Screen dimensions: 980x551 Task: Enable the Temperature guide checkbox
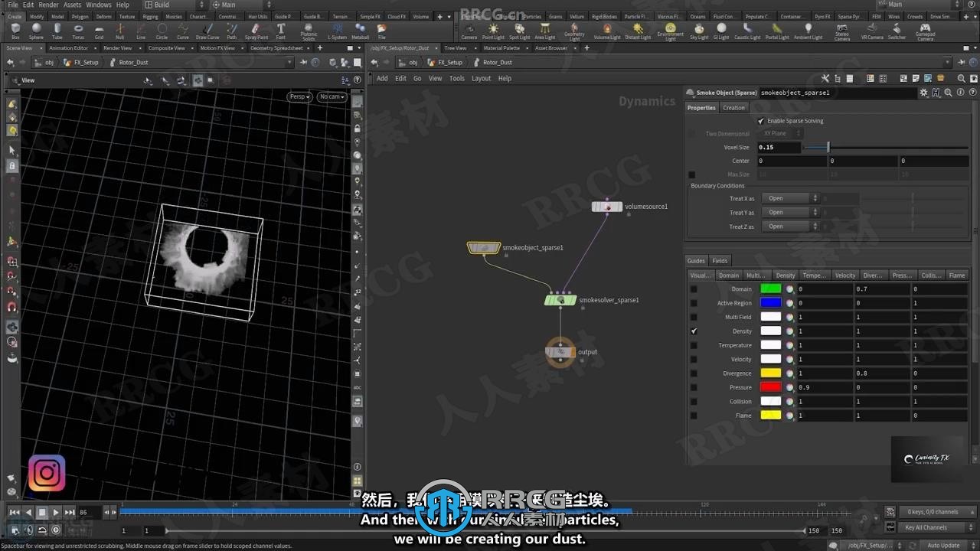point(694,345)
